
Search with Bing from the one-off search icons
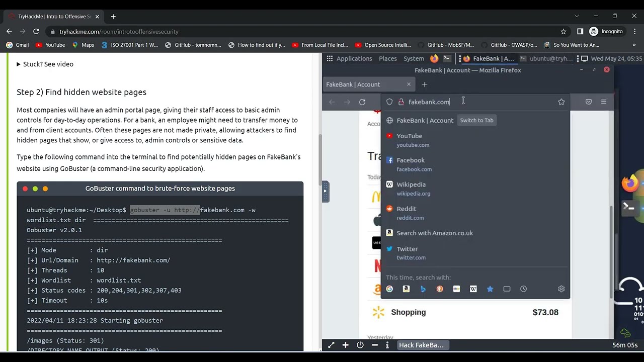pyautogui.click(x=423, y=289)
